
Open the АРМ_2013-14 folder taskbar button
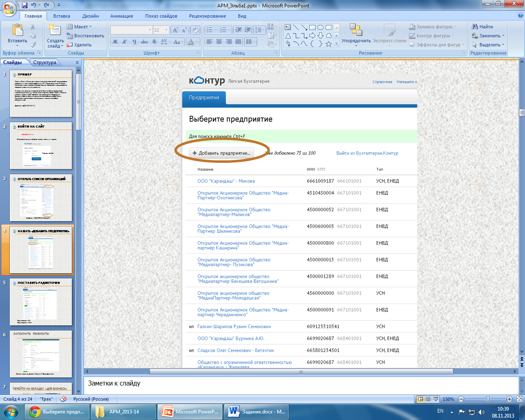coord(123,412)
